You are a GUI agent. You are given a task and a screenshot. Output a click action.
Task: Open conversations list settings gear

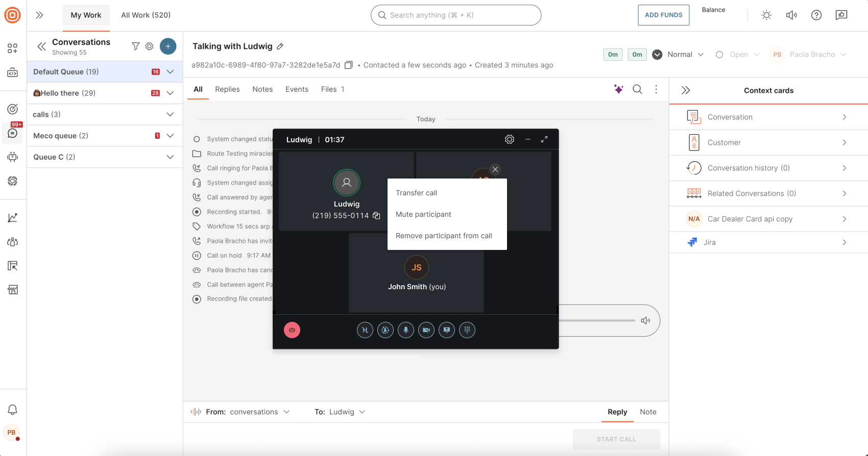point(150,46)
